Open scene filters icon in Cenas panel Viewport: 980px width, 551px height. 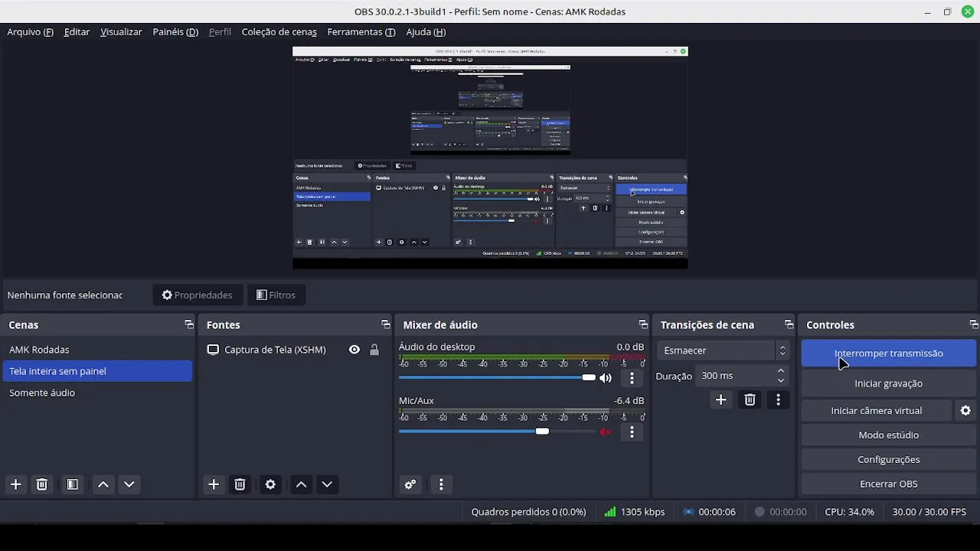(x=72, y=484)
